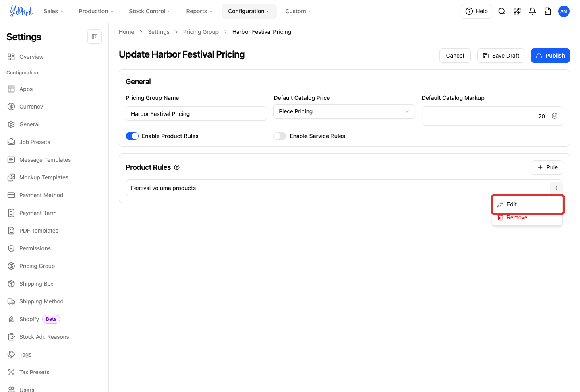580x392 pixels.
Task: Open the QR code scanner icon
Action: 517,11
